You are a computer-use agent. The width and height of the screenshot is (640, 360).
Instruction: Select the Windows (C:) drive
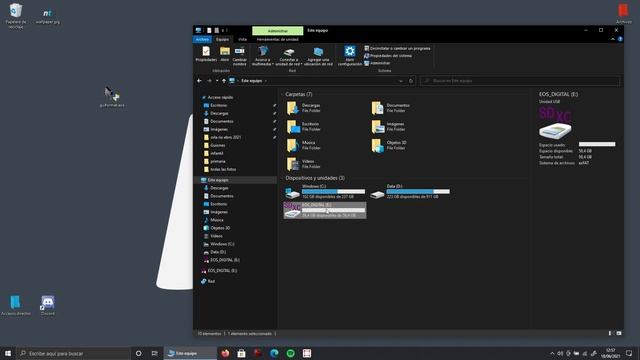pos(325,191)
